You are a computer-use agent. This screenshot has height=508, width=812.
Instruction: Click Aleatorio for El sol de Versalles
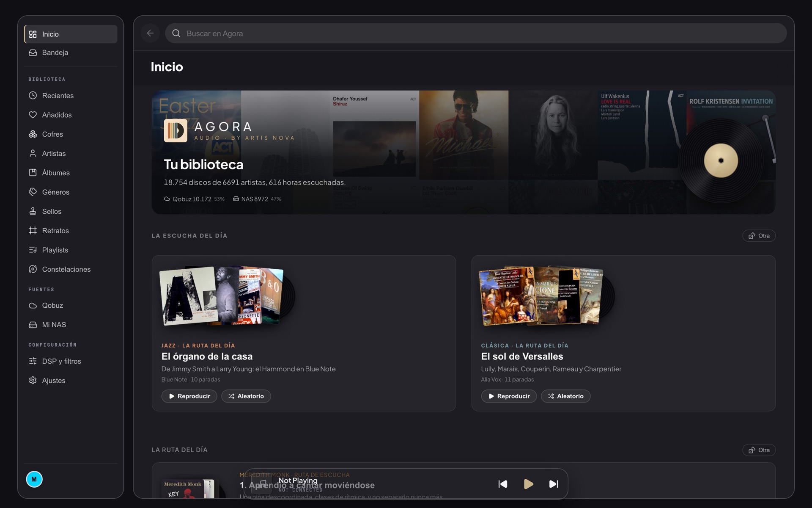566,396
